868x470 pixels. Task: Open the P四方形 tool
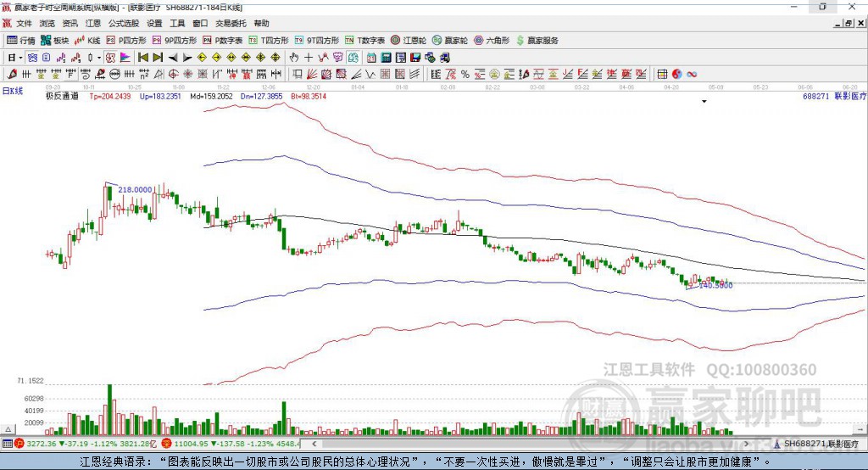point(126,41)
